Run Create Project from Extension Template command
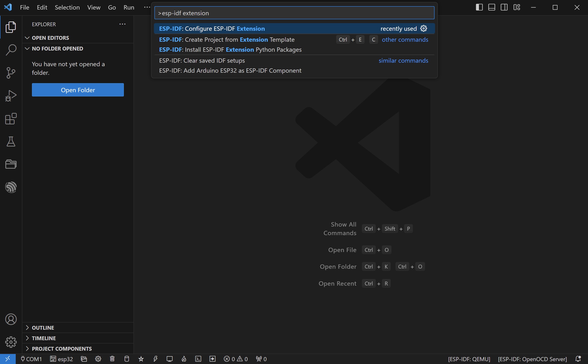This screenshot has height=364, width=588. point(294,40)
